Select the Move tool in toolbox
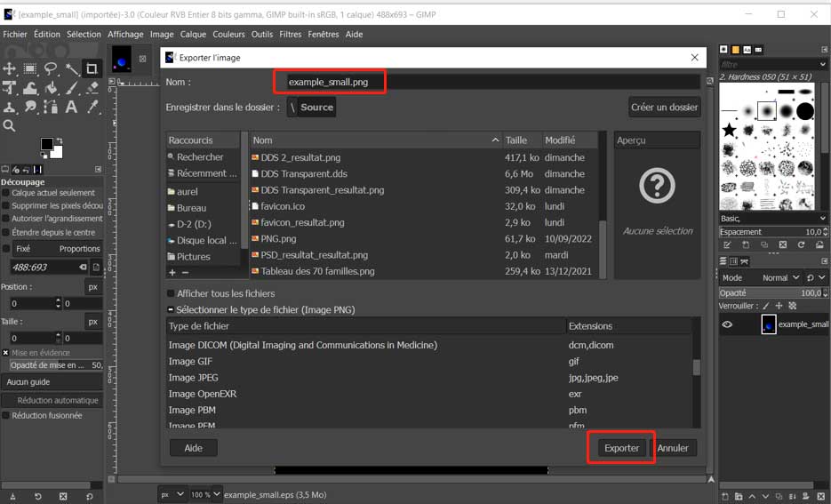 [10, 68]
